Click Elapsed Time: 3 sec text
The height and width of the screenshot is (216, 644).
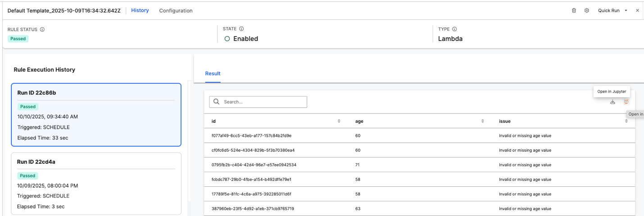[x=41, y=207]
